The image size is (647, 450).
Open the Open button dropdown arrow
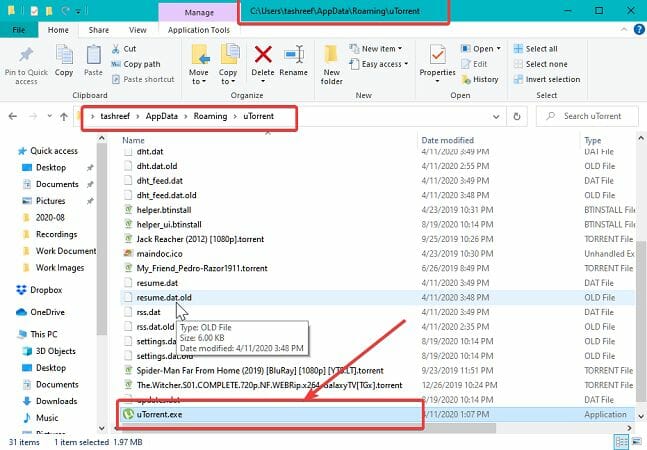point(499,49)
